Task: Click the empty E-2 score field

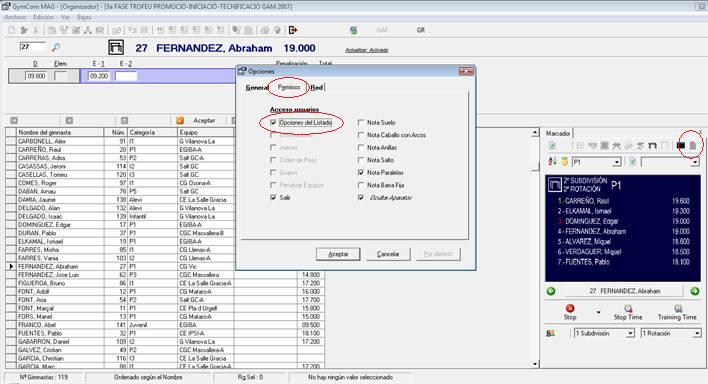Action: pyautogui.click(x=126, y=76)
